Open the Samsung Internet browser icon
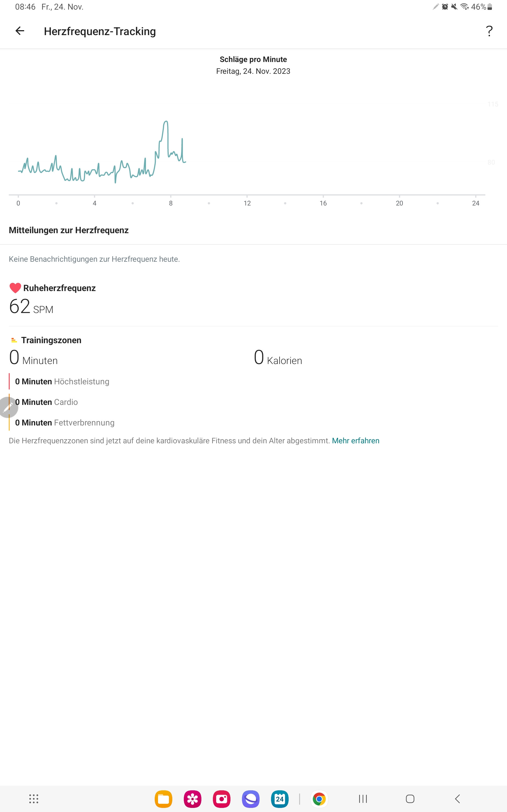This screenshot has width=507, height=812. pos(251,799)
